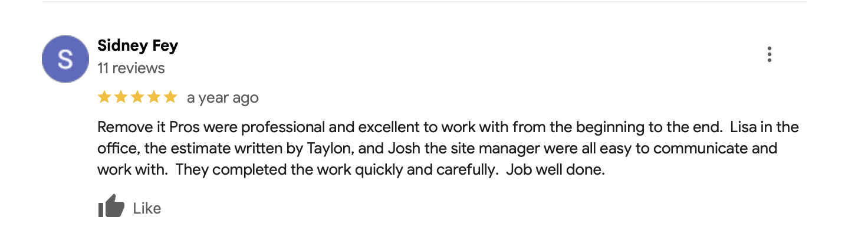
Task: Click the third yellow rating star
Action: [x=137, y=97]
